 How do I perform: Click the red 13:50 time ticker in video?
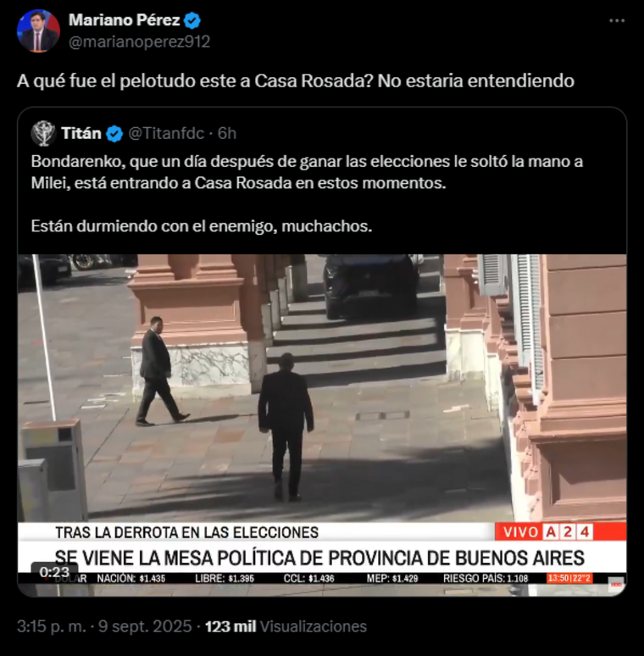pyautogui.click(x=569, y=578)
